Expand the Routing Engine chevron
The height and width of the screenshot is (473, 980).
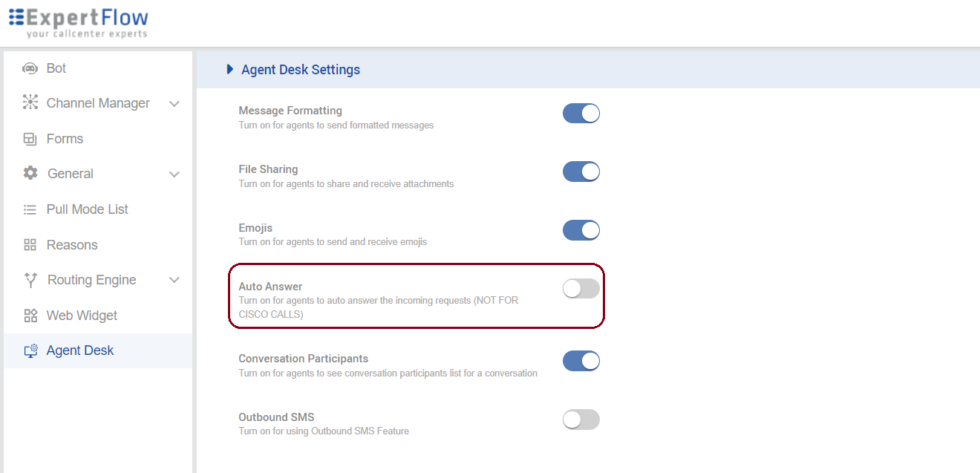(174, 280)
